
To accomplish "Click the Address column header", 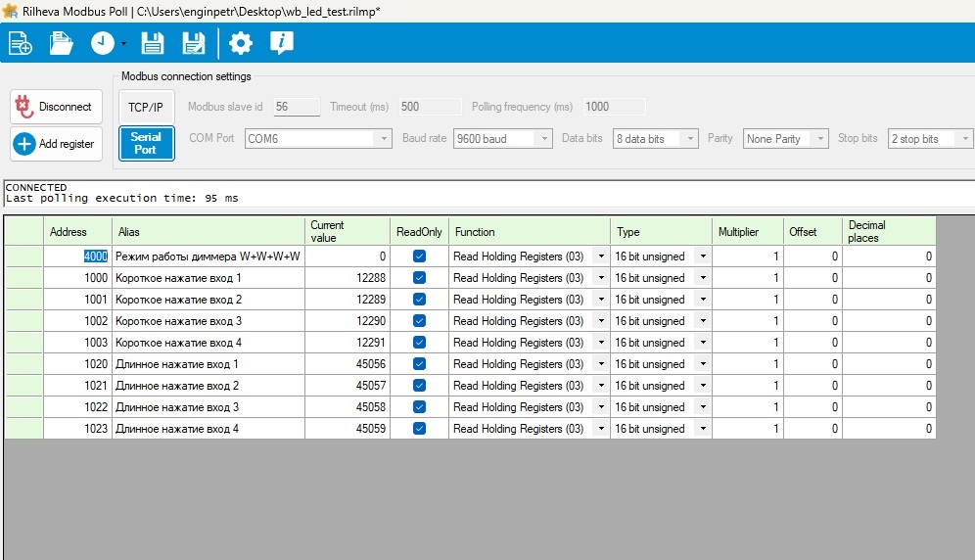I will coord(77,232).
